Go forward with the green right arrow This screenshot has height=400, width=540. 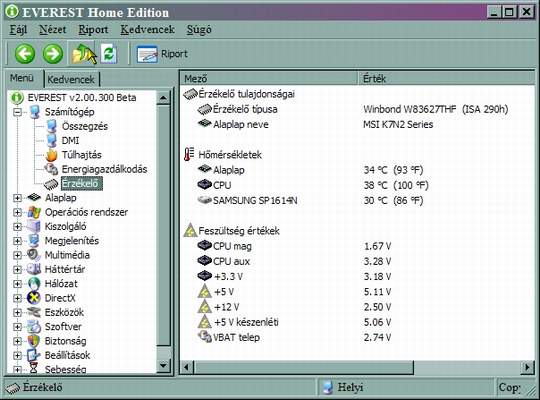(x=53, y=54)
